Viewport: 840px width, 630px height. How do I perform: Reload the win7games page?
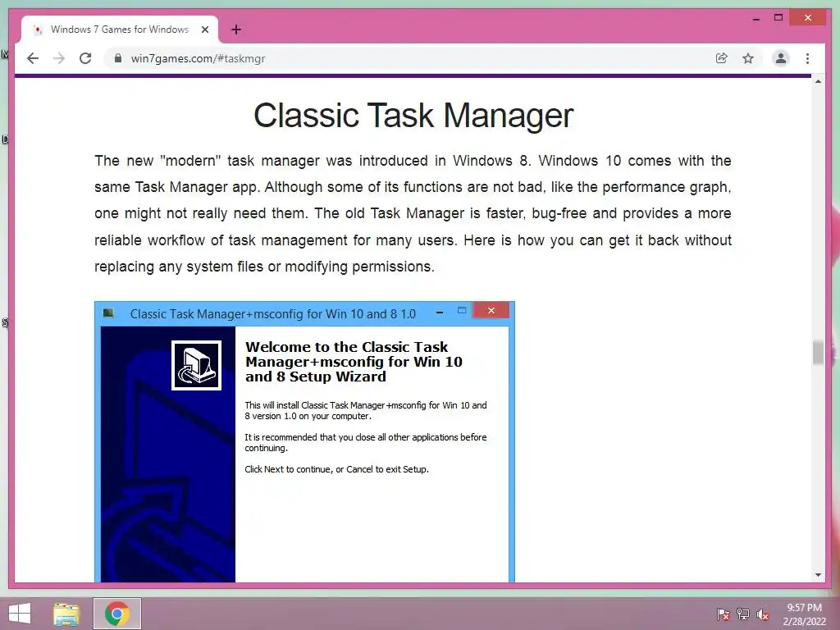pyautogui.click(x=85, y=58)
